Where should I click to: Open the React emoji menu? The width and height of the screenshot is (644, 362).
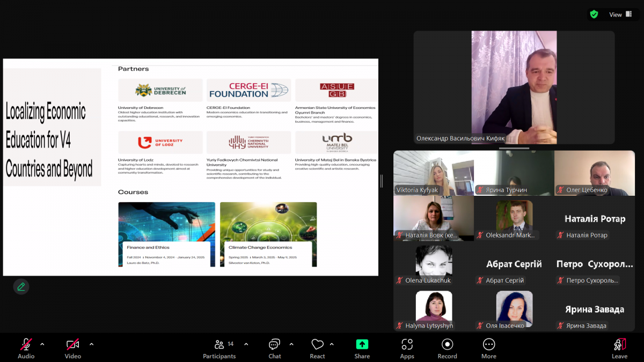317,348
